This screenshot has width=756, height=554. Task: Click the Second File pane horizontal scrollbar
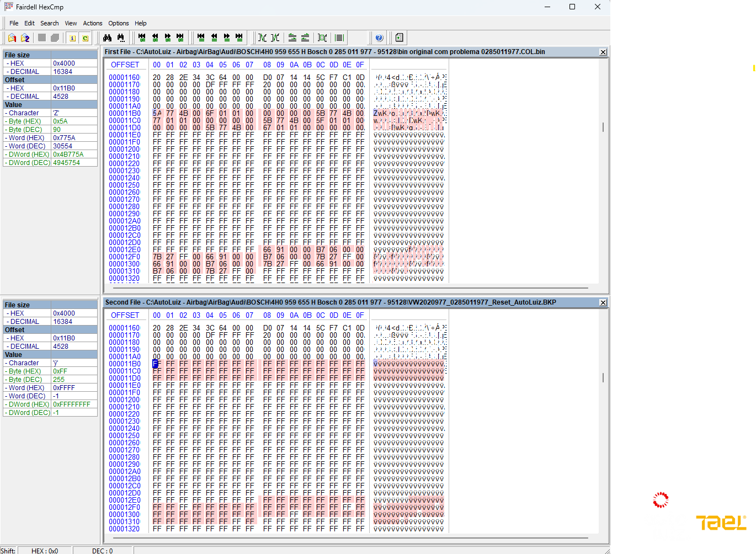coord(352,538)
